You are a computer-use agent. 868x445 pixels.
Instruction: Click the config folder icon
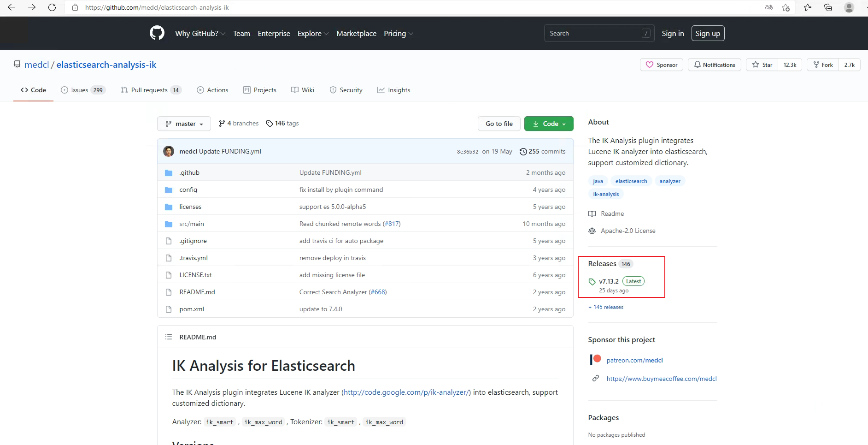tap(169, 190)
